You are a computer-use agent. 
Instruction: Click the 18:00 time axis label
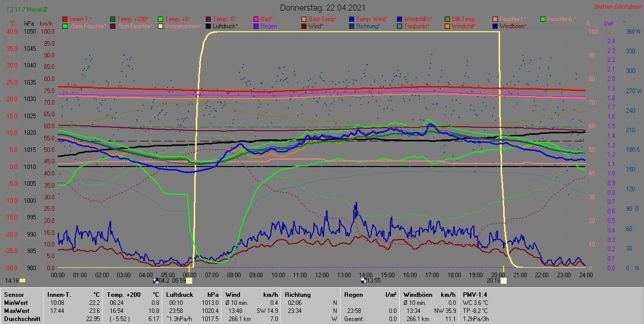pyautogui.click(x=454, y=275)
